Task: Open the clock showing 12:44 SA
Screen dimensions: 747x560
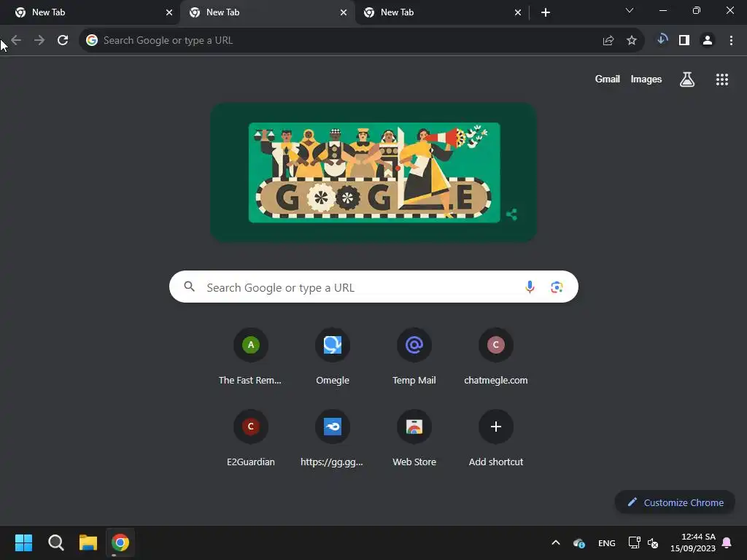Action: pos(693,542)
